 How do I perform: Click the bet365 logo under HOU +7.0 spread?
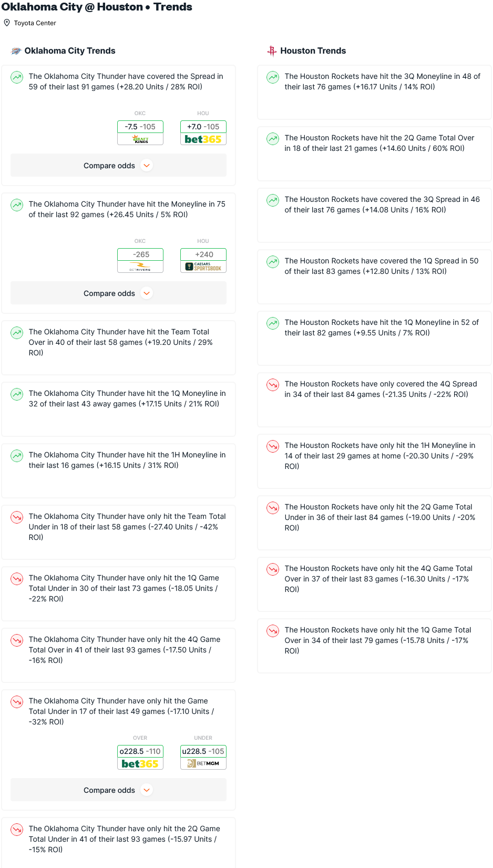pyautogui.click(x=203, y=139)
